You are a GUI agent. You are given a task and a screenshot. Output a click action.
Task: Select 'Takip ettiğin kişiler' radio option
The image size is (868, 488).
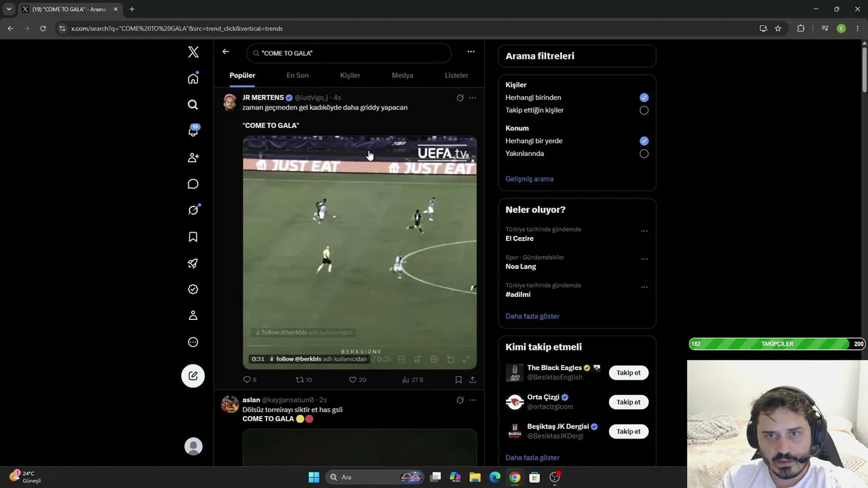pyautogui.click(x=644, y=110)
